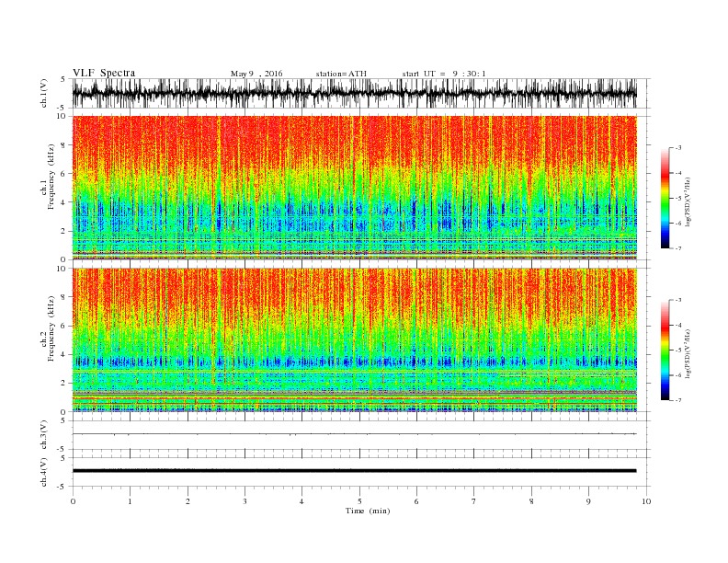
Task: Select the ch.1 voltage waveform trace
Action: (x=354, y=93)
